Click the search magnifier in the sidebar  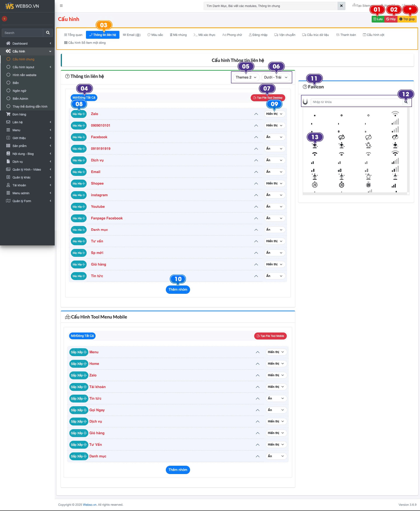tap(48, 33)
